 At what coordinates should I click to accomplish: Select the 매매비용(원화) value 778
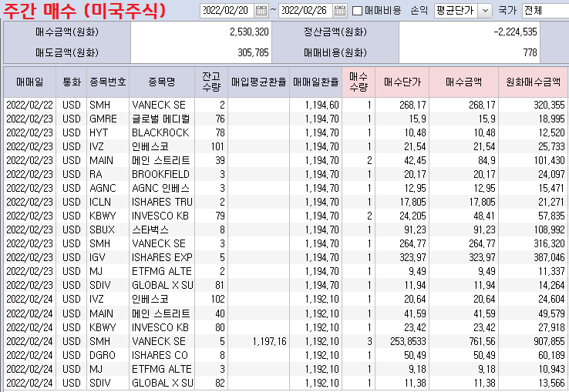click(530, 52)
